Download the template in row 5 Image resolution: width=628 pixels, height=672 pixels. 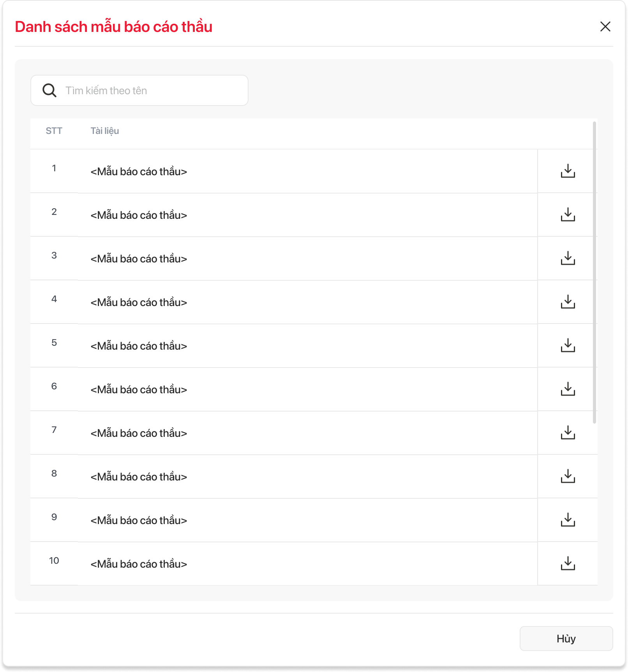click(568, 345)
